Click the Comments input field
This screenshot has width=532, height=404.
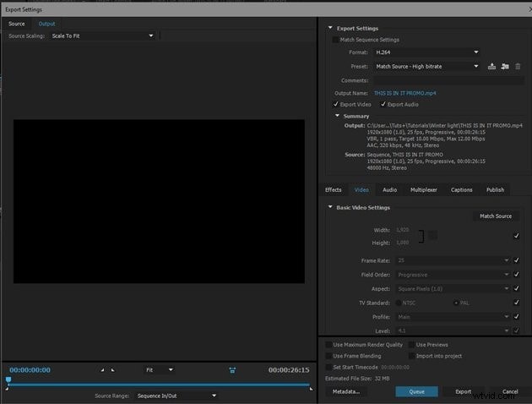[448, 80]
